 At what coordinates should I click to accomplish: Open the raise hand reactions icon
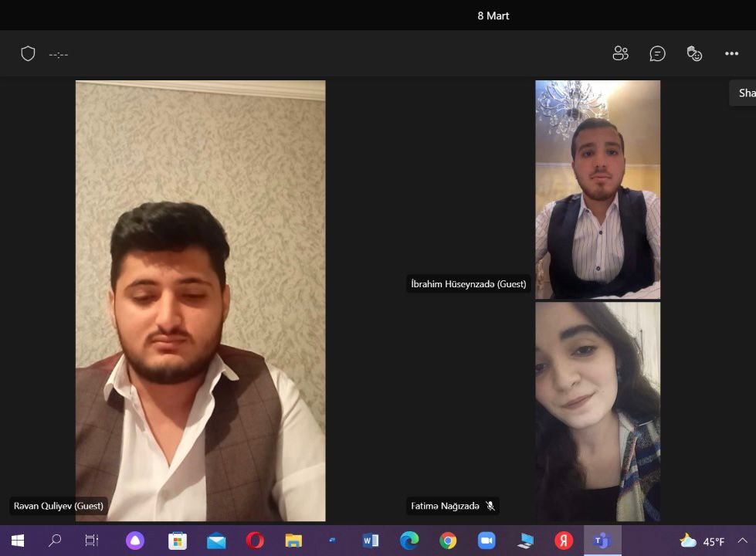694,53
